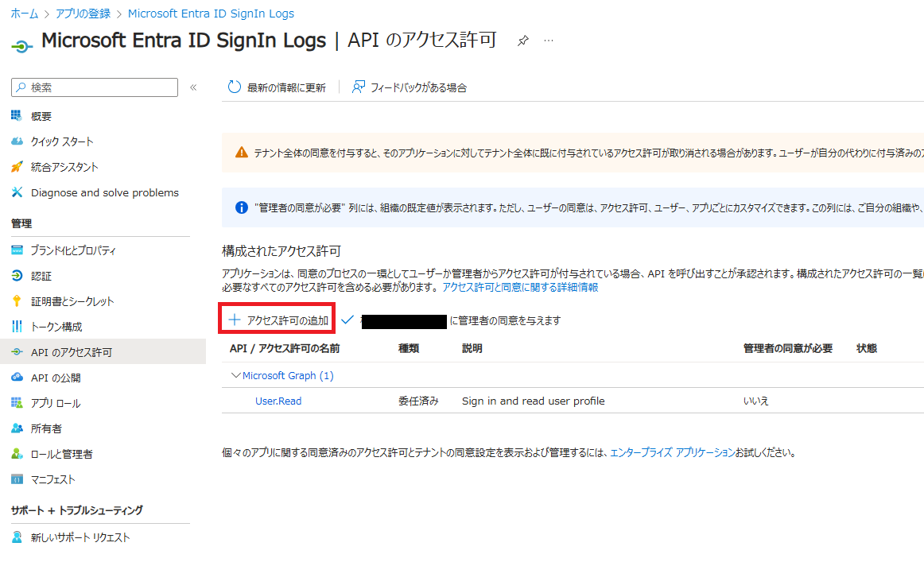Collapse the sidebar with double chevron
The width and height of the screenshot is (924, 562).
pyautogui.click(x=193, y=87)
